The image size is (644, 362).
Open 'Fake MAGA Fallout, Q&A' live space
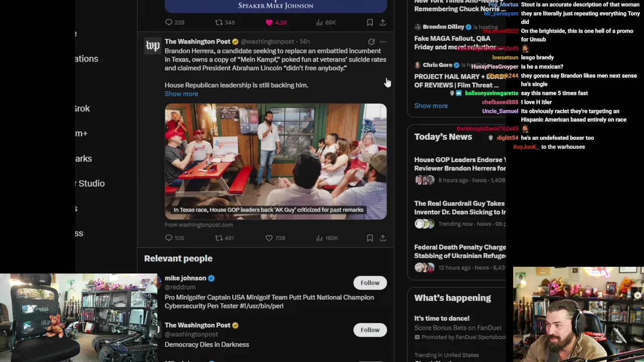click(456, 43)
